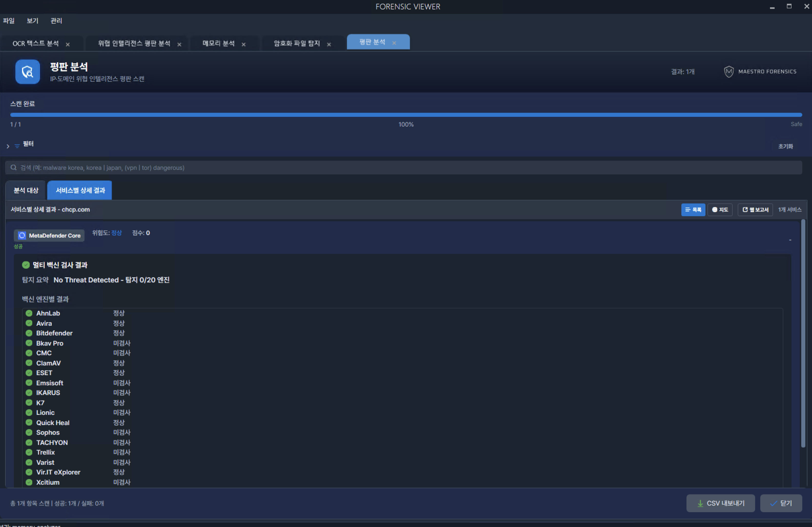Click the scan progress bar
Viewport: 812px width, 527px height.
406,115
